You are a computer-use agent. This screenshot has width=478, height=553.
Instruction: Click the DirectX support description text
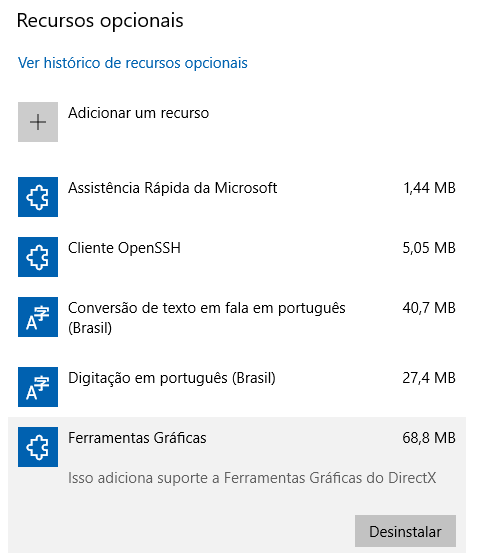tap(252, 478)
